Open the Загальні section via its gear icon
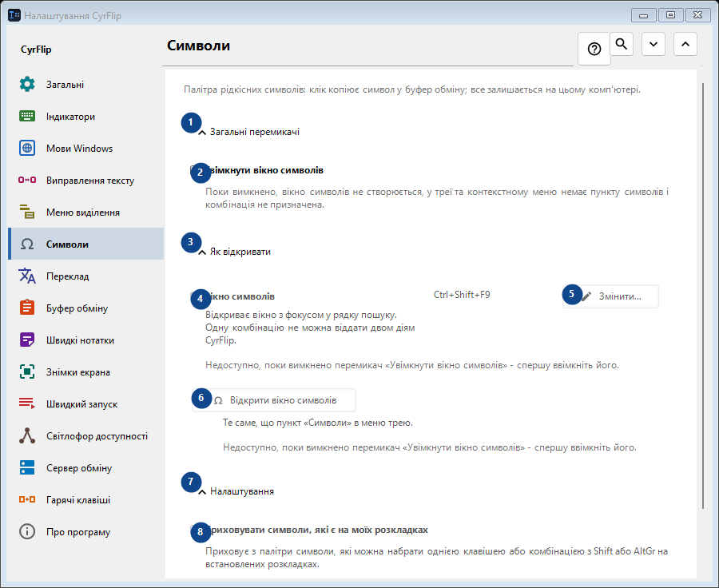The height and width of the screenshot is (588, 719). (x=27, y=85)
